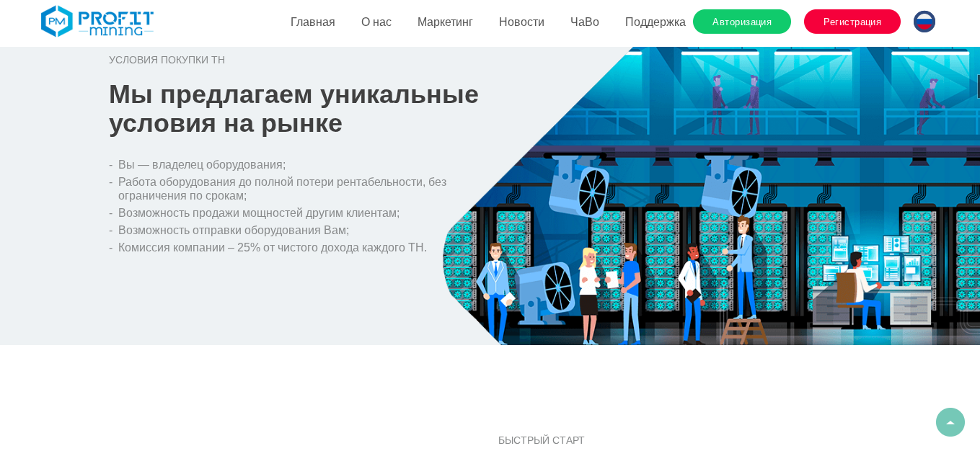980x451 pixels.
Task: Click the Возможность отправки оборудования Вам line
Action: tap(234, 230)
